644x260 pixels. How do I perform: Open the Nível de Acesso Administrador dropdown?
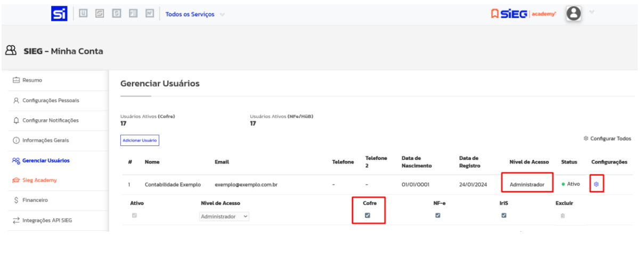click(x=224, y=217)
